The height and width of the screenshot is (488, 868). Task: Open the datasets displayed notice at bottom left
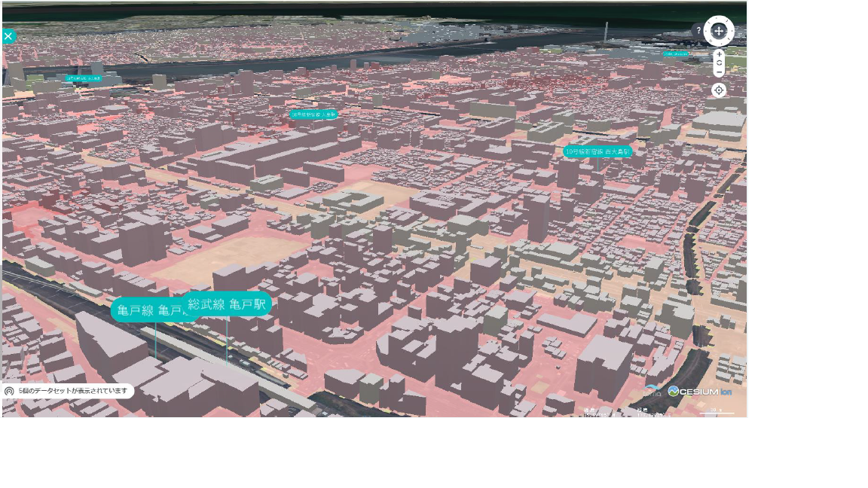tap(68, 391)
